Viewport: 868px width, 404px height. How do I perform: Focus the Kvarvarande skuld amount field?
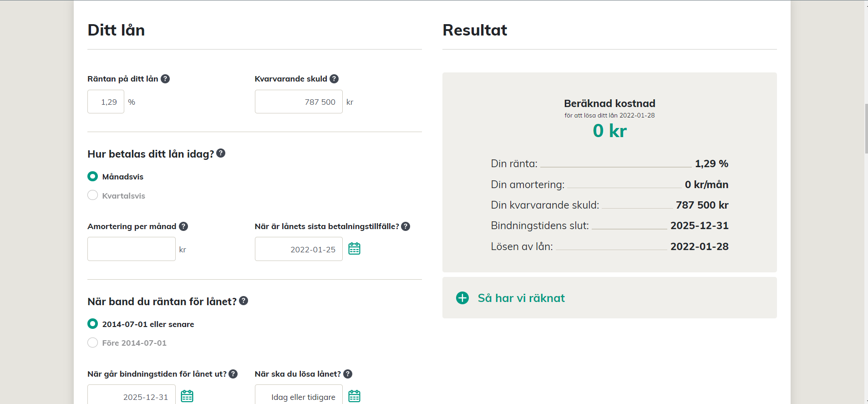(299, 102)
